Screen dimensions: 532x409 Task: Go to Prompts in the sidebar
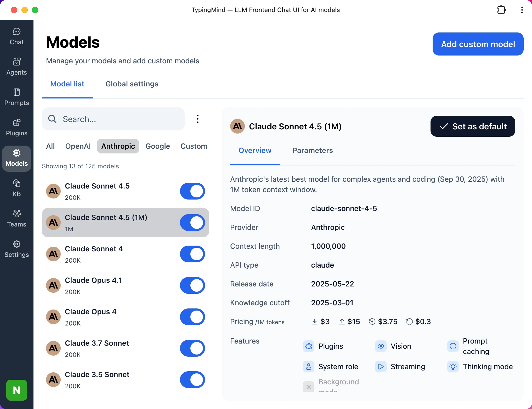(x=17, y=97)
